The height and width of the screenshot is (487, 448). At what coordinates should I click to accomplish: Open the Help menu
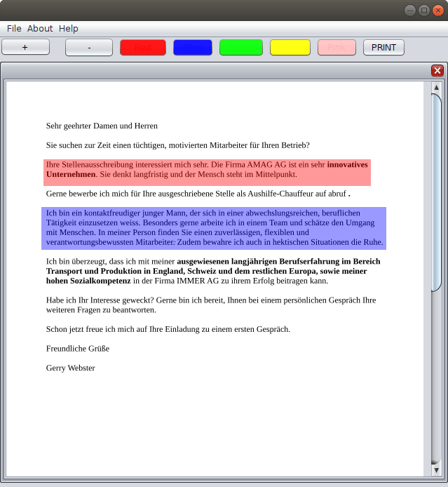tap(69, 29)
